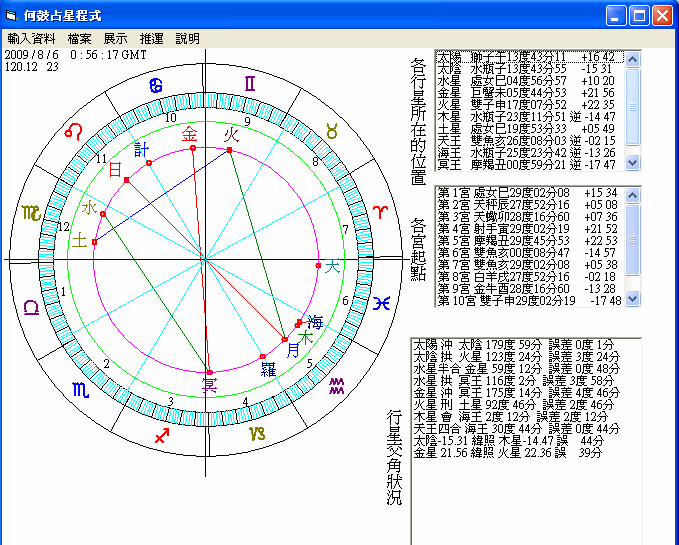Select the 第 1宮 處女巳29度02分08 row
Viewport: 679px width, 545px height.
pos(530,193)
